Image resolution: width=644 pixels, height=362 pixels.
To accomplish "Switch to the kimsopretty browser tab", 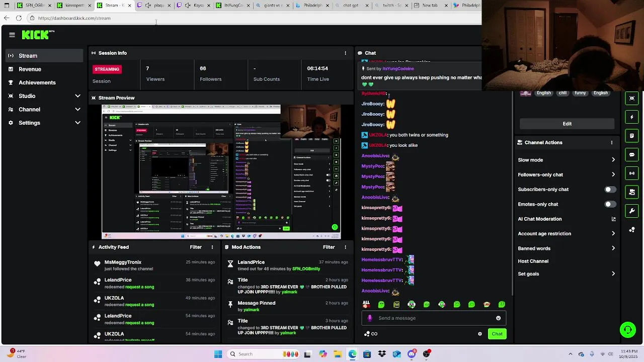I will click(74, 6).
